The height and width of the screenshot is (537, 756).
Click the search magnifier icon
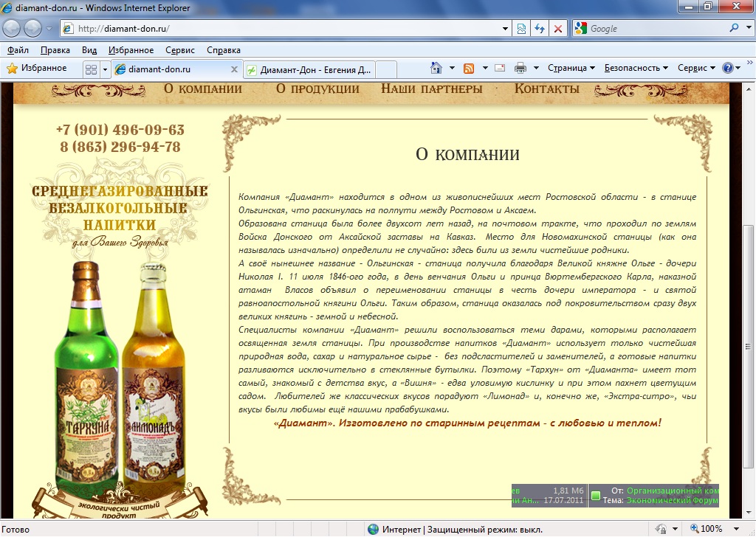coord(734,28)
